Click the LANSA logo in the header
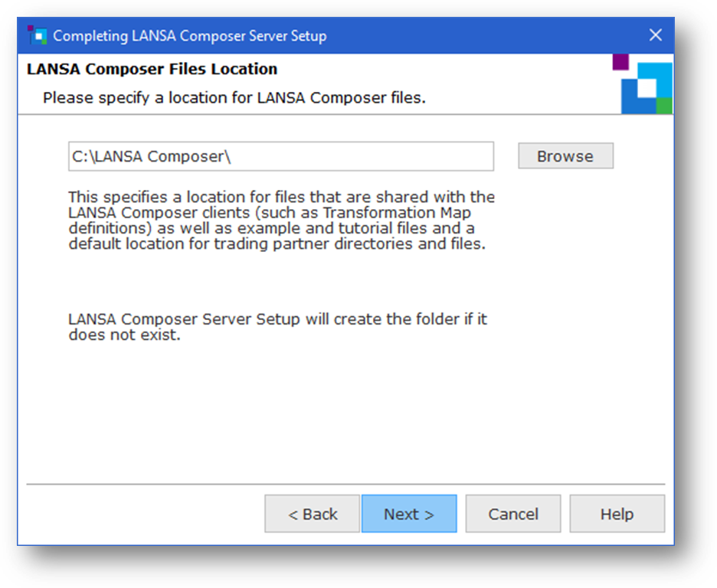The height and width of the screenshot is (588, 717). coord(643,84)
